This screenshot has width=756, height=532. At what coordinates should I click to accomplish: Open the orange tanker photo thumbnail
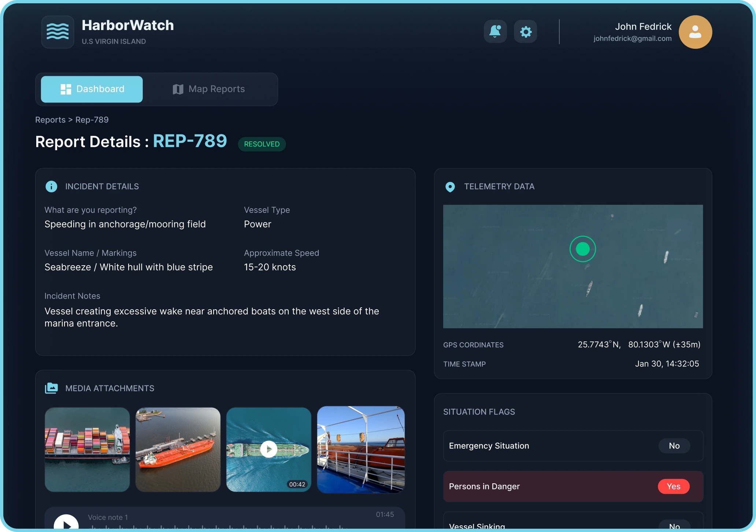coord(178,450)
